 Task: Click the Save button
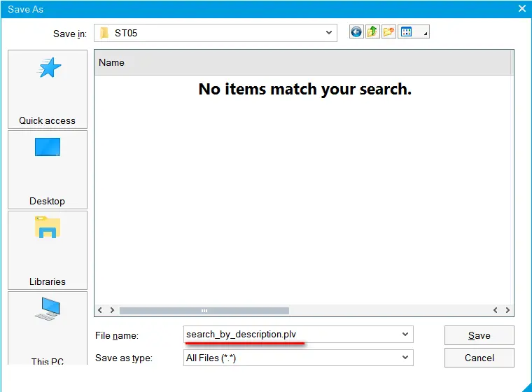pos(479,335)
